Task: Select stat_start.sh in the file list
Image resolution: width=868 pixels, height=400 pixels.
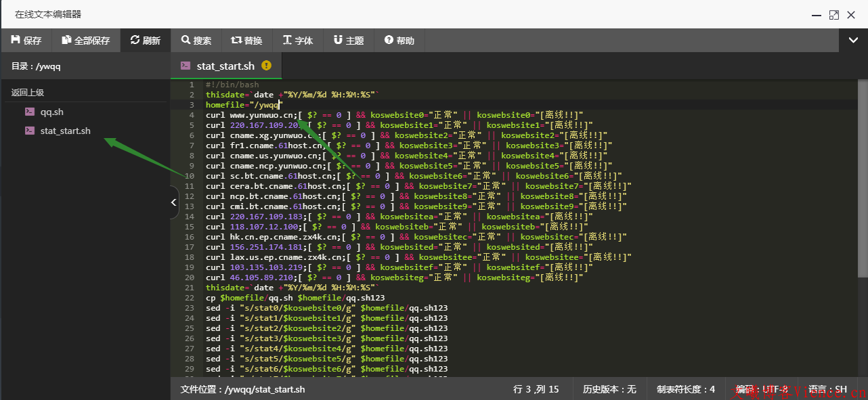Action: 65,131
